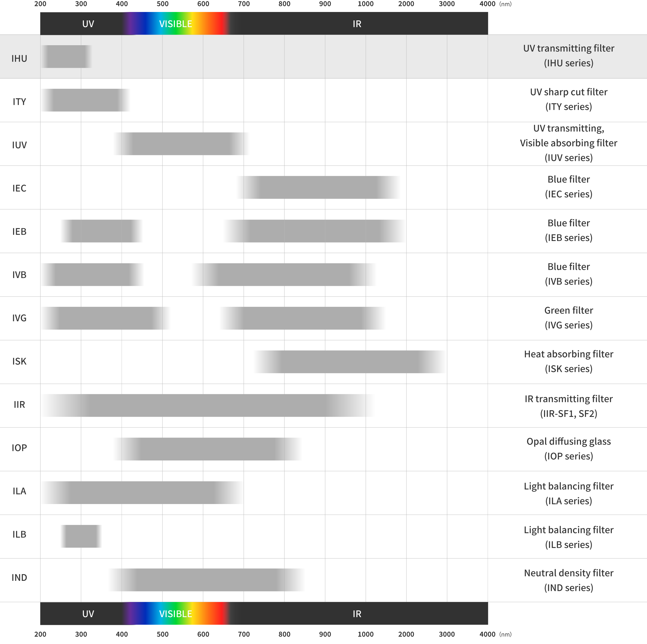647x644 pixels.
Task: Click the VISIBLE rainbow spectrum strip
Action: 175,23
